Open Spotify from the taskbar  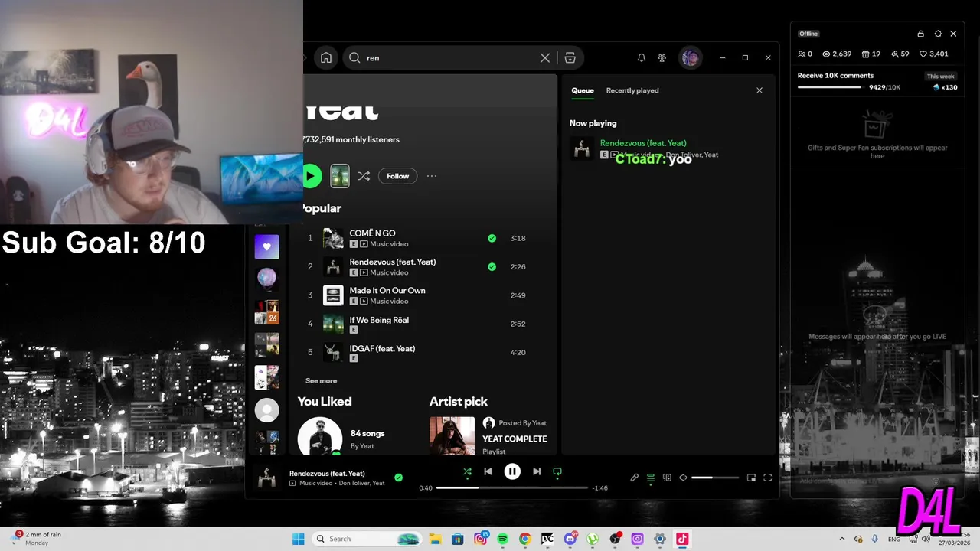(x=502, y=539)
